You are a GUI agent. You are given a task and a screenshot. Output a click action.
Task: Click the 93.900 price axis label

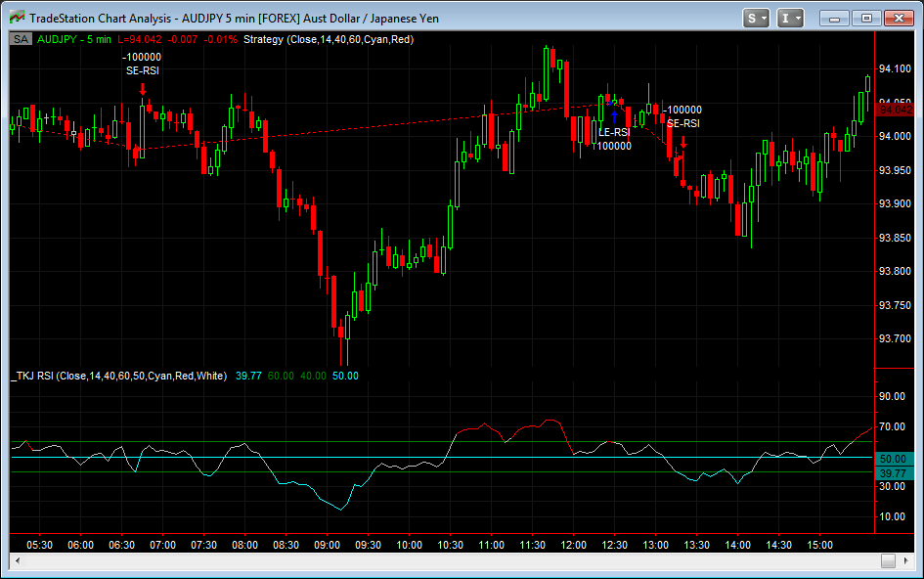click(895, 203)
